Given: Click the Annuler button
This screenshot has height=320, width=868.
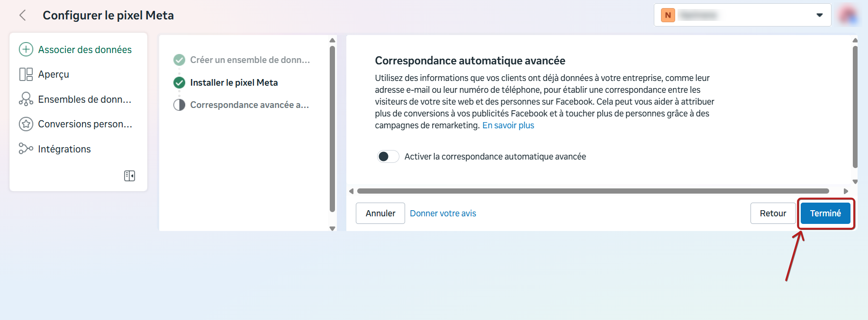Looking at the screenshot, I should 380,213.
